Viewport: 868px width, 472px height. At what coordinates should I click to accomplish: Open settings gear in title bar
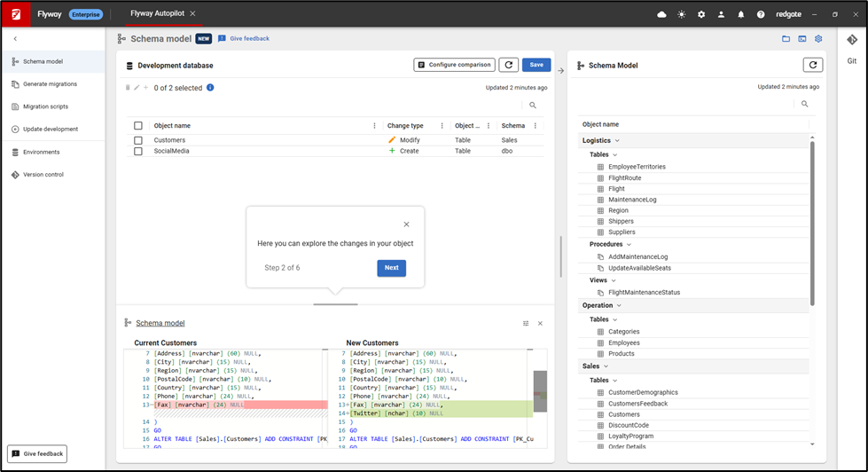(701, 14)
